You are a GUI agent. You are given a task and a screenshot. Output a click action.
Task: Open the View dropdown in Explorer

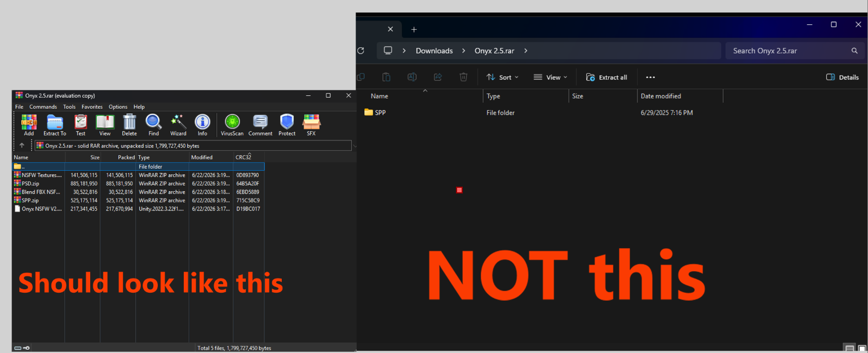(551, 77)
